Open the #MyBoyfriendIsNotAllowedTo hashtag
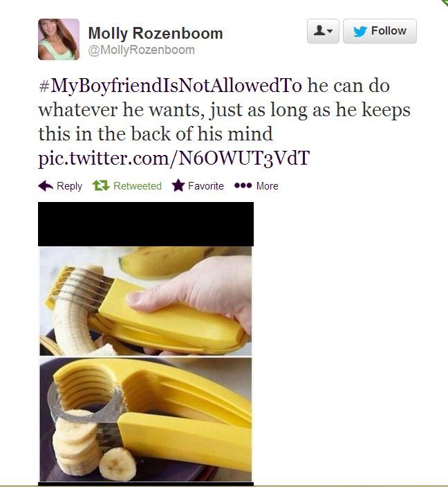Screen dimensions: 448x487 coord(170,85)
